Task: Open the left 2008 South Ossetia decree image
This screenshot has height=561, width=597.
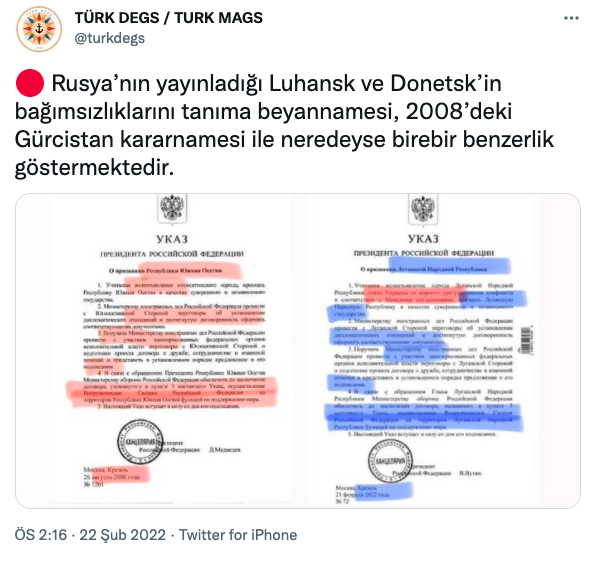Action: (174, 350)
